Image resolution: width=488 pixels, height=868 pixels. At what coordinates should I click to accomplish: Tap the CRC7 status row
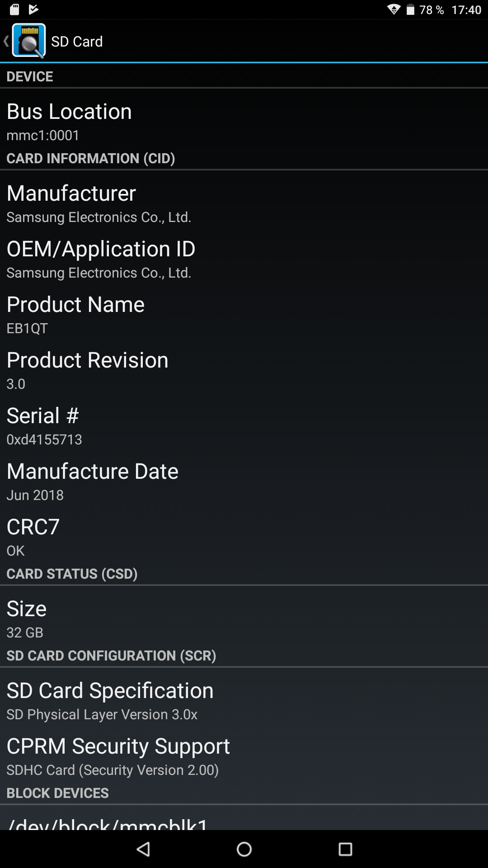click(x=244, y=537)
